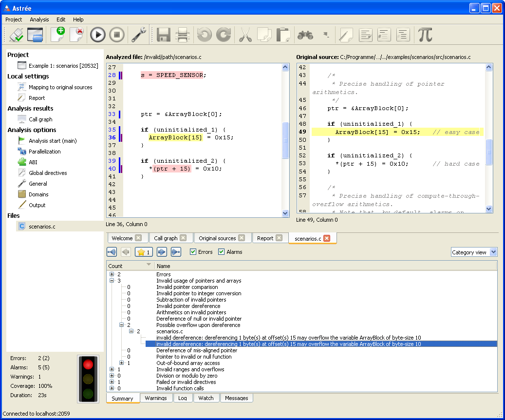Click the Paste clipboard icon
Image resolution: width=505 pixels, height=420 pixels.
(x=283, y=35)
